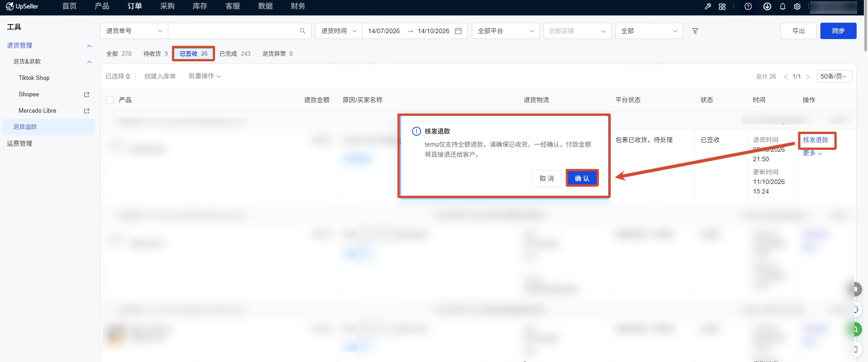Open the 50条/页 page size dropdown
Screen dimensions: 868x362
point(834,76)
